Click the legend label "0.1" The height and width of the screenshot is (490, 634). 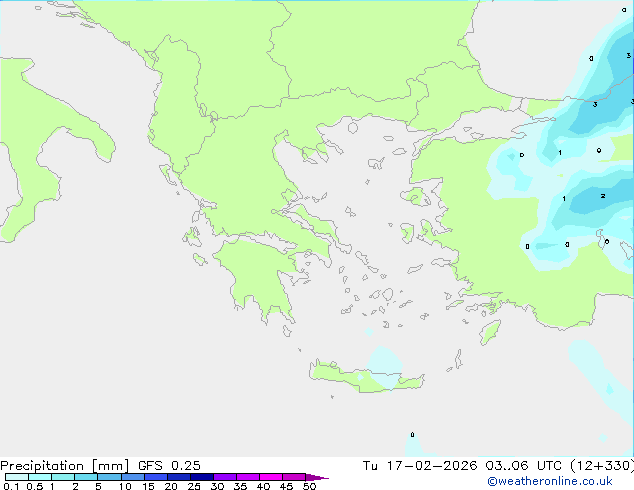point(11,486)
